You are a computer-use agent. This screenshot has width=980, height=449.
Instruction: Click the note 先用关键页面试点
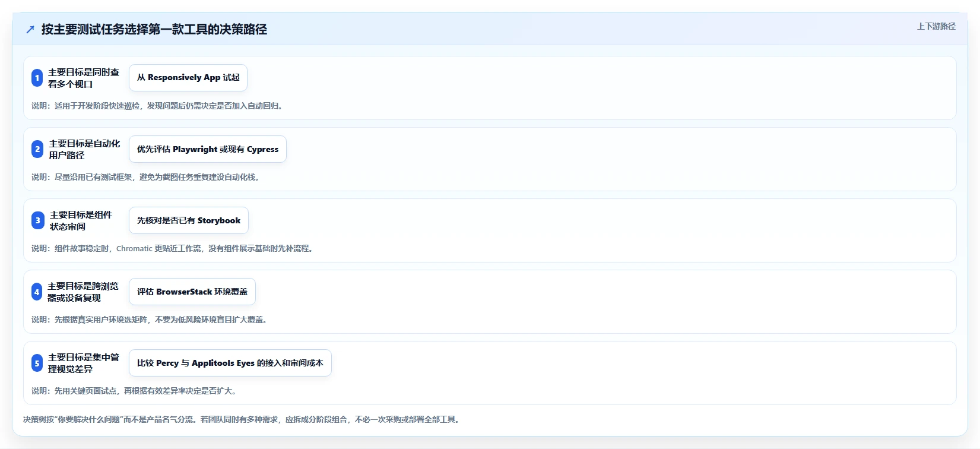135,391
